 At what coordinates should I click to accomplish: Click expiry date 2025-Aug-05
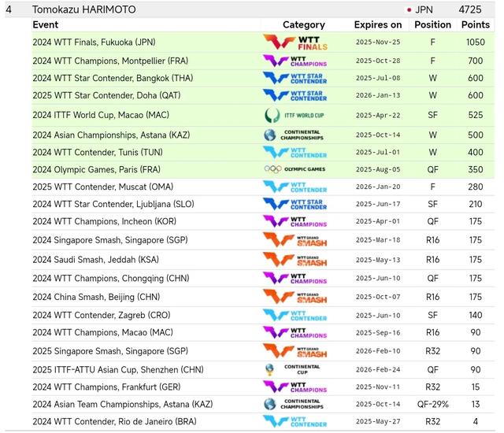pyautogui.click(x=378, y=169)
